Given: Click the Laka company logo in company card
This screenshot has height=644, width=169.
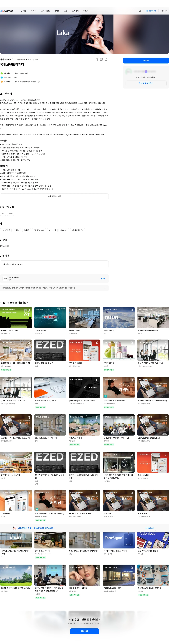Looking at the screenshot, I should 5,278.
